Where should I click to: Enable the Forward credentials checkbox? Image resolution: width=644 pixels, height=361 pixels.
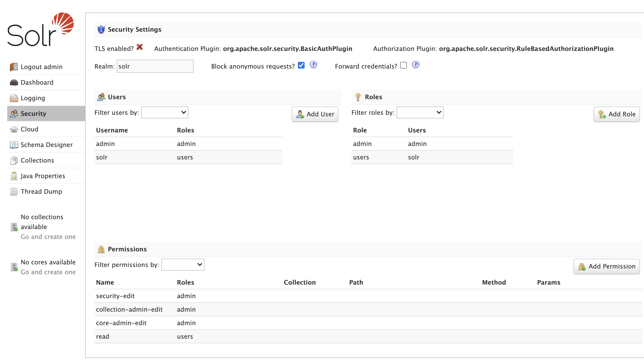tap(403, 65)
